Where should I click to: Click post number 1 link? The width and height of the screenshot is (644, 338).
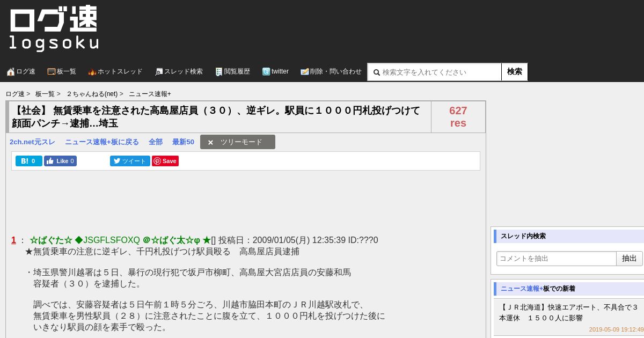pyautogui.click(x=14, y=240)
